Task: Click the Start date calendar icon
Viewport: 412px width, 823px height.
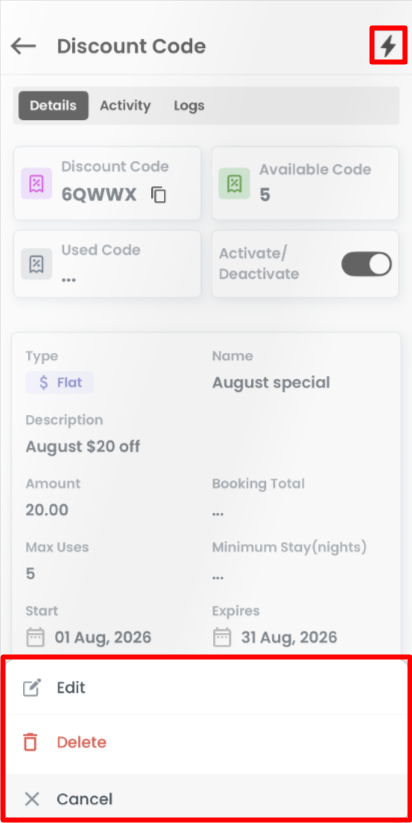Action: click(35, 638)
